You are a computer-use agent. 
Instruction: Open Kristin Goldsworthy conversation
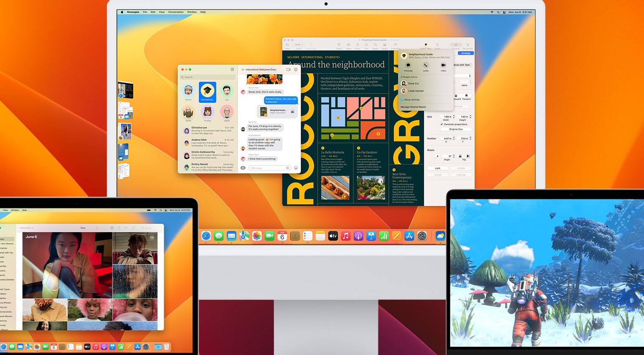point(208,155)
